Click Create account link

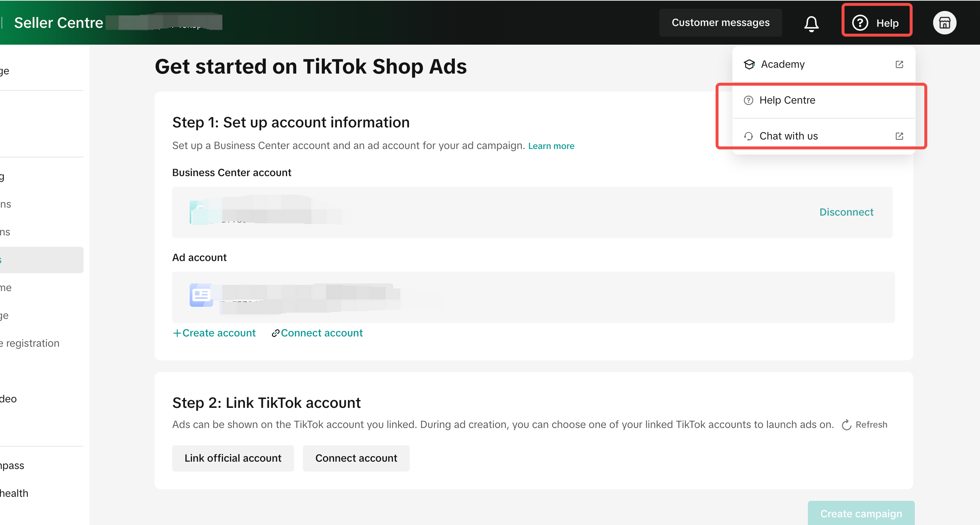coord(215,333)
